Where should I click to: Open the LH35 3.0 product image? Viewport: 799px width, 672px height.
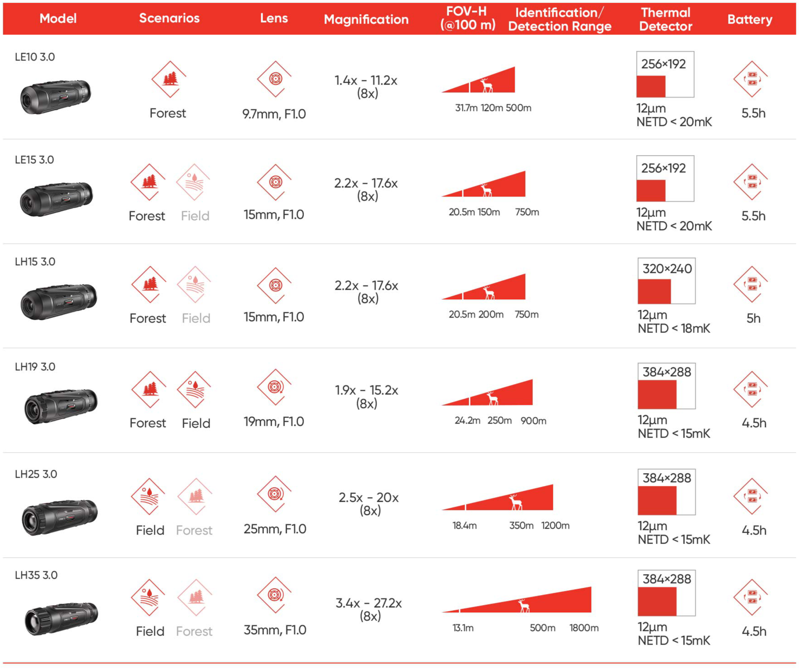[x=61, y=617]
